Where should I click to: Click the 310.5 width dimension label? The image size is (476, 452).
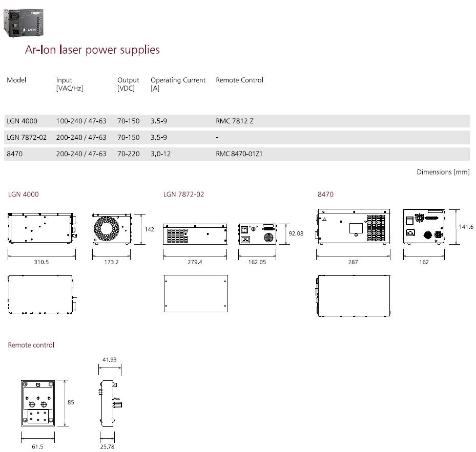tap(42, 262)
